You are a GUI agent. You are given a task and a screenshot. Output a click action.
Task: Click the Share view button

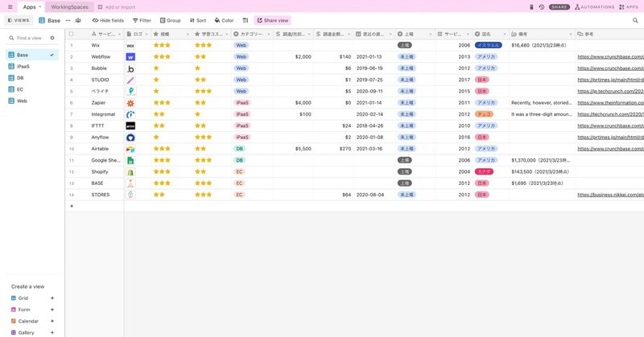pyautogui.click(x=273, y=20)
